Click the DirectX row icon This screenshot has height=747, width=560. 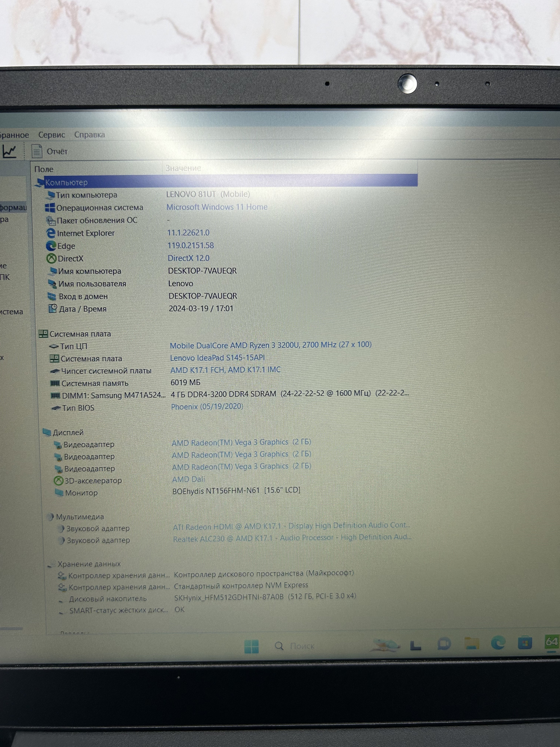(x=52, y=259)
